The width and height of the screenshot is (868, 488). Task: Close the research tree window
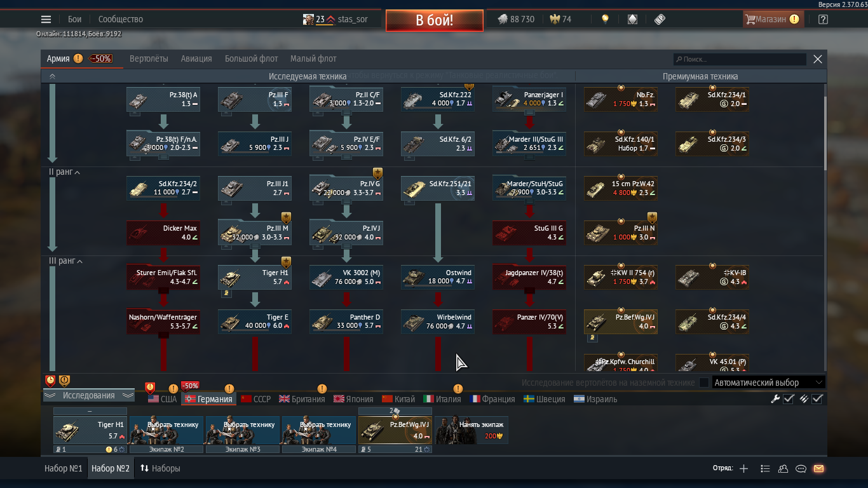click(818, 59)
